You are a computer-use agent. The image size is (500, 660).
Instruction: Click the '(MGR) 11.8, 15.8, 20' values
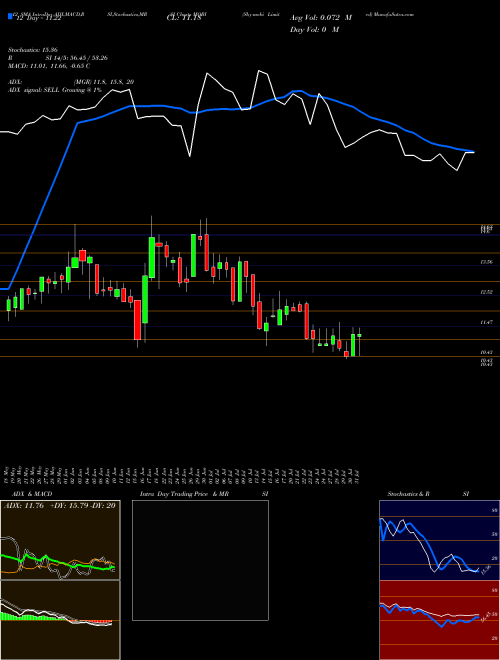(x=104, y=82)
